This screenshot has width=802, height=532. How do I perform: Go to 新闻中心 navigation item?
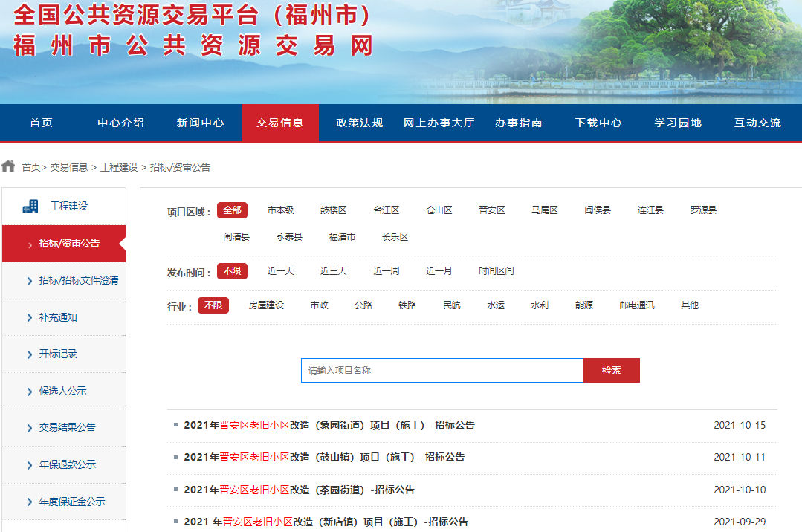click(x=201, y=123)
